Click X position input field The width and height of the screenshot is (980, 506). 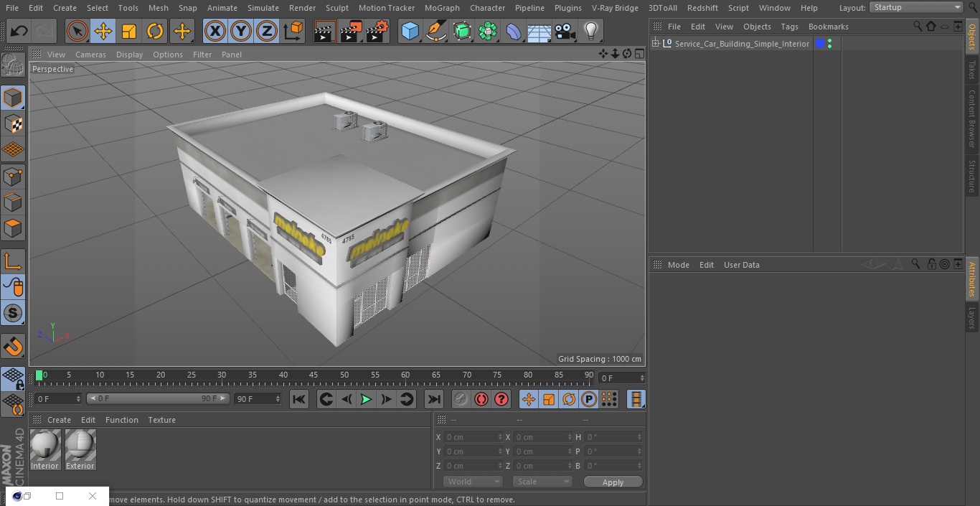pos(473,437)
